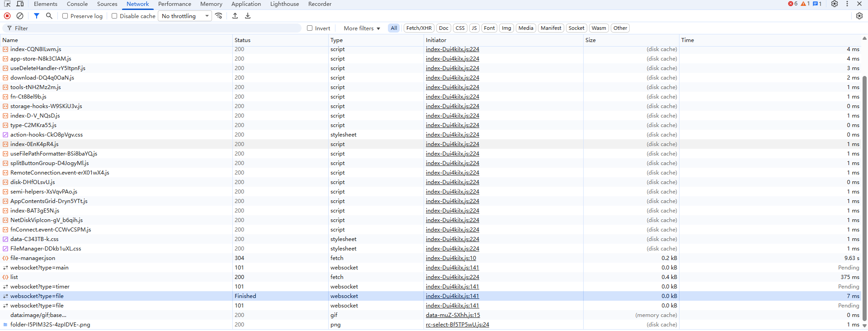This screenshot has height=331, width=868.
Task: Filter requests by Socket type
Action: click(576, 28)
